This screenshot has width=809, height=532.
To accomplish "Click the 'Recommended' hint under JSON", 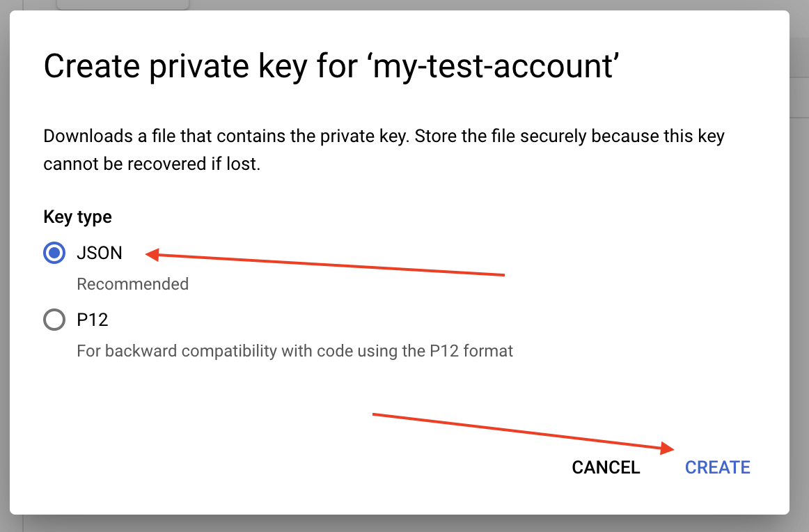I will [x=132, y=284].
